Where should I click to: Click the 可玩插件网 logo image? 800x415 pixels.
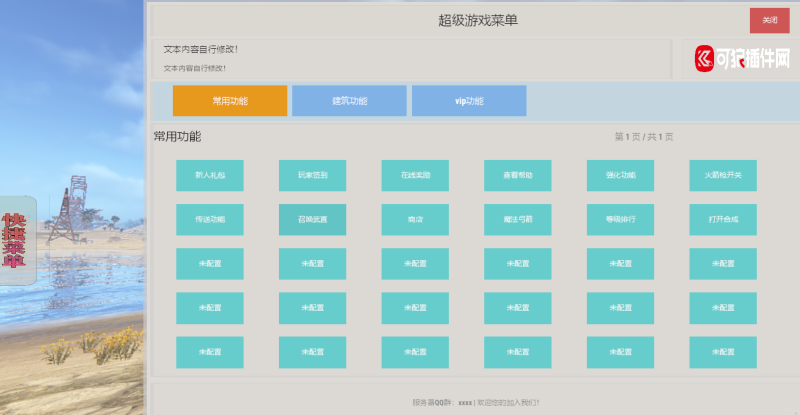742,58
